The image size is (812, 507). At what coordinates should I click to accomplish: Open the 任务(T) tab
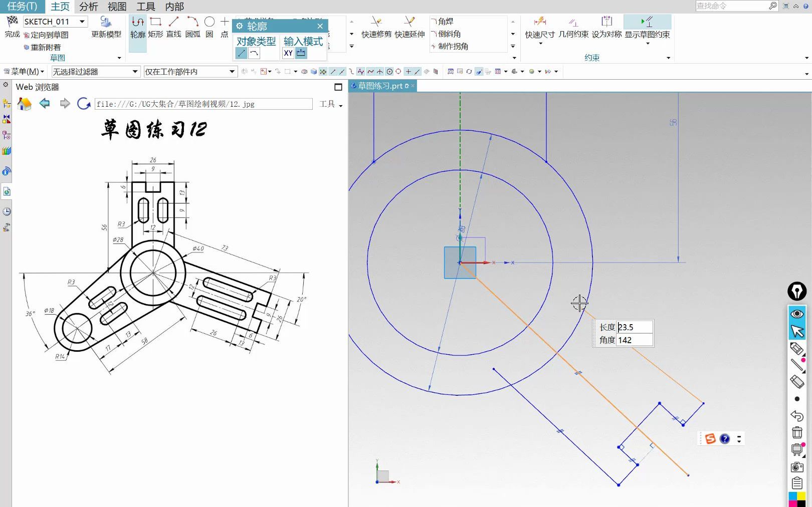pos(22,7)
